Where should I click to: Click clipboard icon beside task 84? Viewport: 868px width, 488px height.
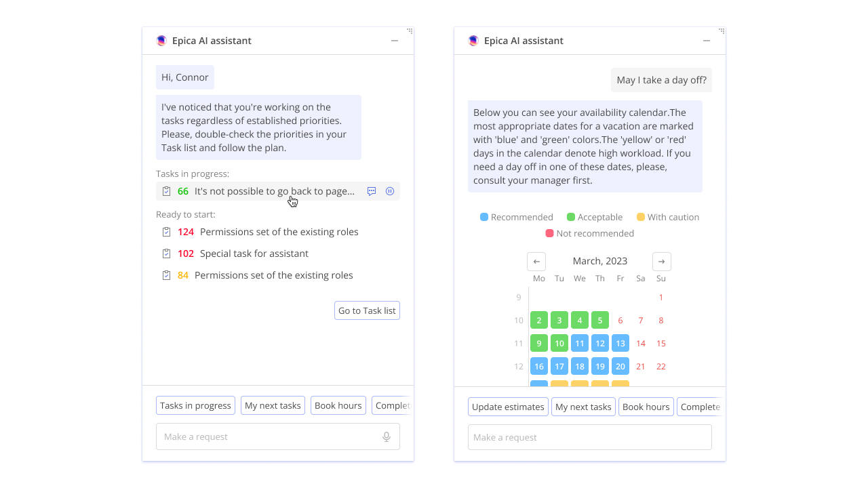click(x=167, y=275)
